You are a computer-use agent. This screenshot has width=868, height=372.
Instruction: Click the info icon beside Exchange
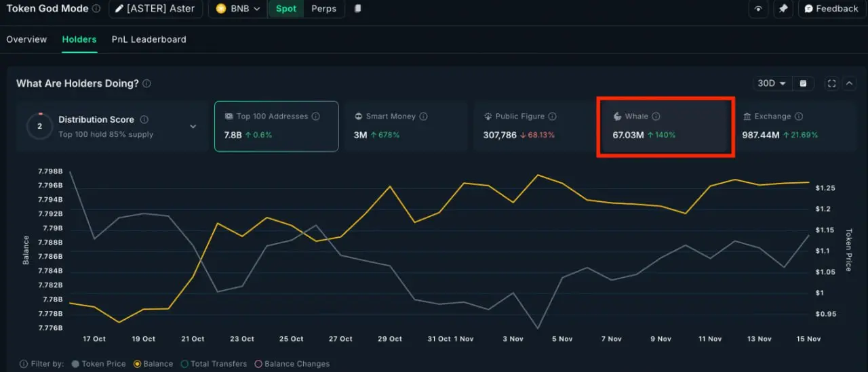coord(799,117)
